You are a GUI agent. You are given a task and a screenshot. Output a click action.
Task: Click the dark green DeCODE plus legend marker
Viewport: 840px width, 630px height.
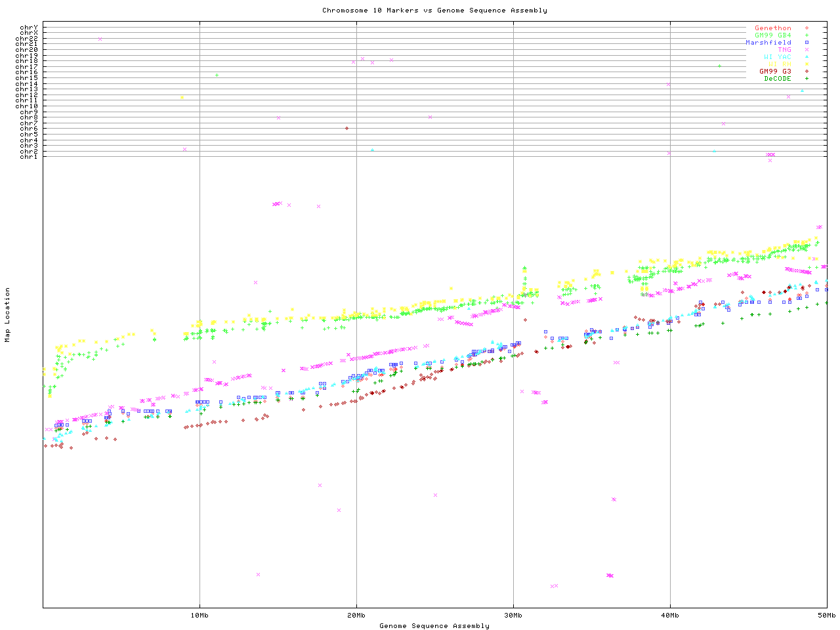(807, 79)
